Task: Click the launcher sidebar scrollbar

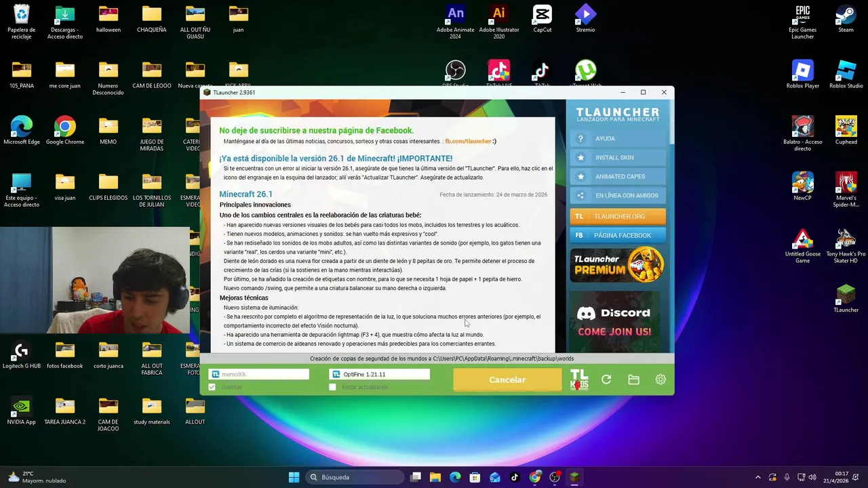Action: tap(671, 122)
